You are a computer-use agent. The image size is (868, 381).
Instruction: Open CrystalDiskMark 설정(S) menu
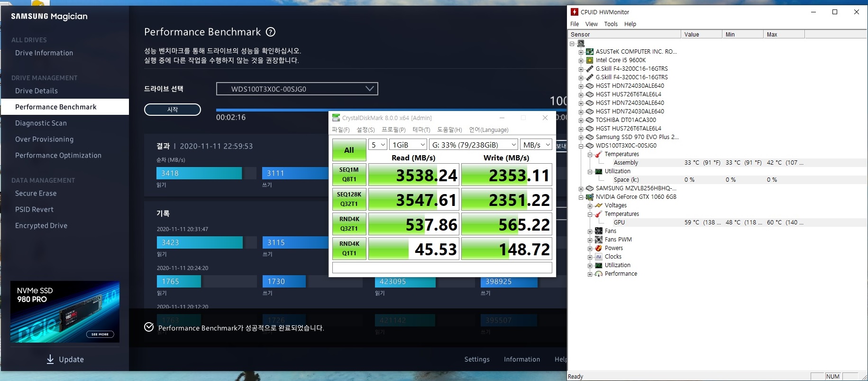coord(365,130)
